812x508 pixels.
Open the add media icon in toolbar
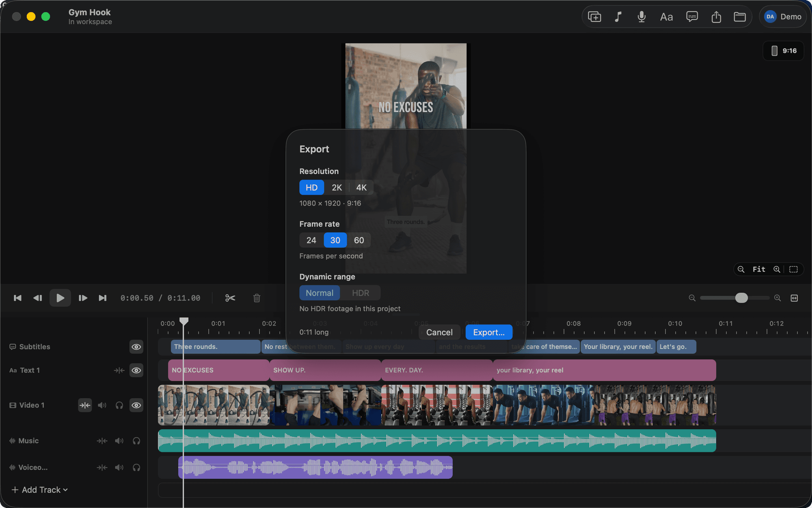coord(594,17)
